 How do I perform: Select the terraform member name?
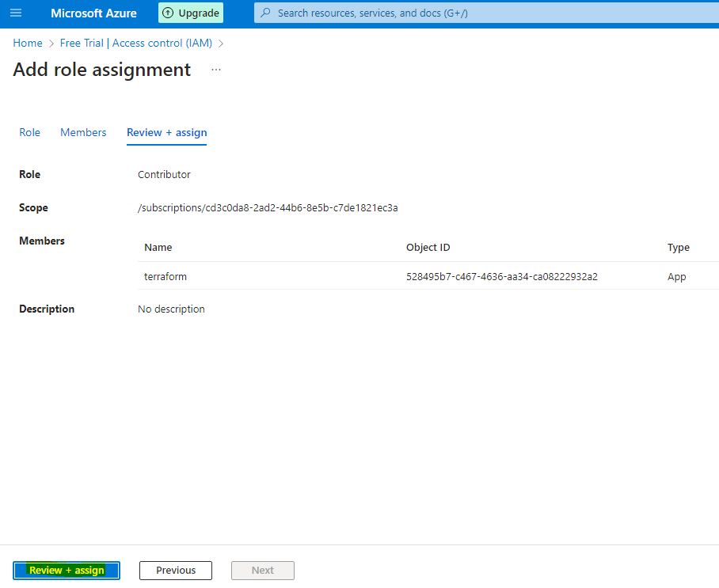pyautogui.click(x=165, y=277)
